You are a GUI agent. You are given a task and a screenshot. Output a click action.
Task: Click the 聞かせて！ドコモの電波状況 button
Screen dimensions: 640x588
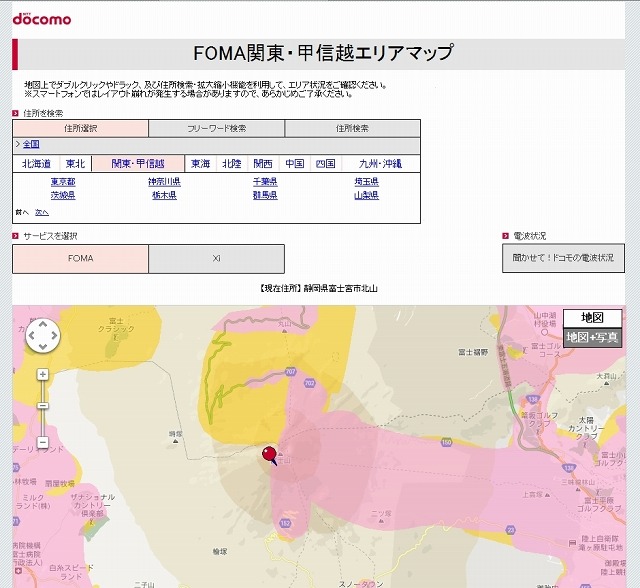tap(563, 258)
